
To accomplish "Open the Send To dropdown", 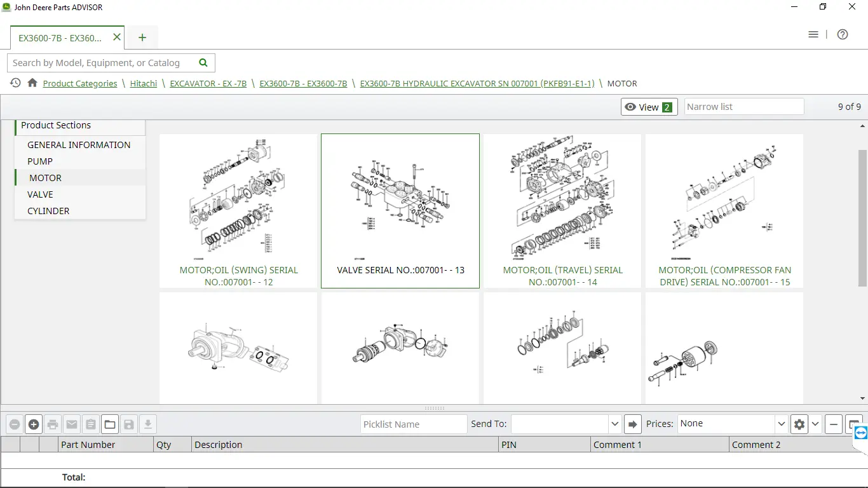I will [x=614, y=424].
